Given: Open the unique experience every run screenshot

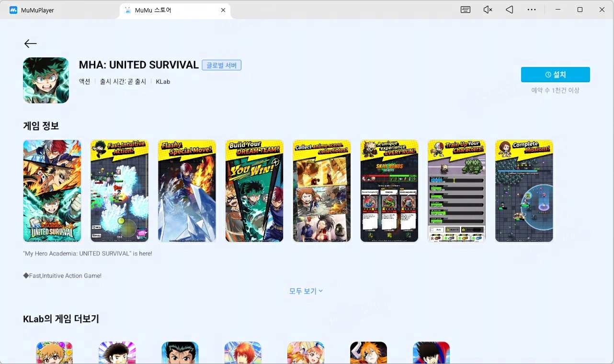Looking at the screenshot, I should pyautogui.click(x=389, y=191).
